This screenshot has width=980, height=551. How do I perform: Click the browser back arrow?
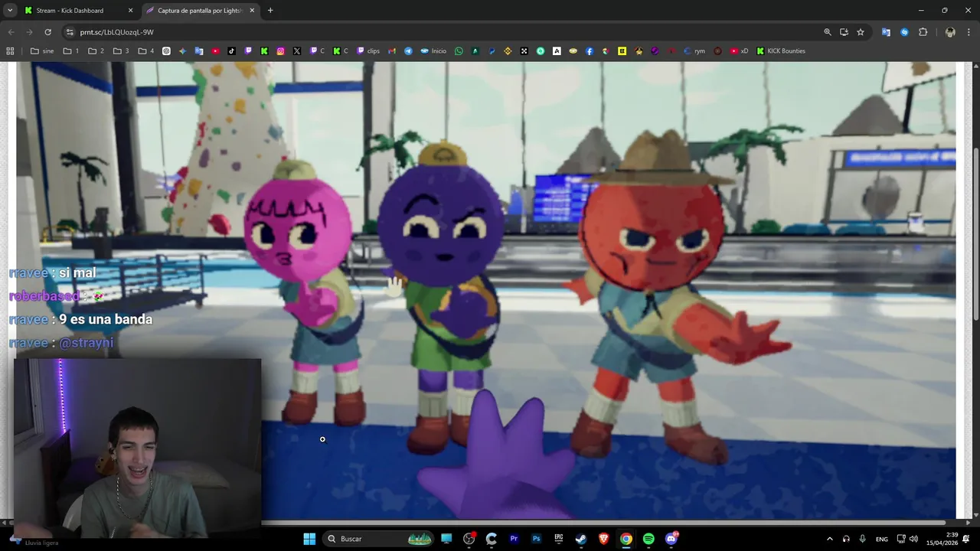coord(11,32)
